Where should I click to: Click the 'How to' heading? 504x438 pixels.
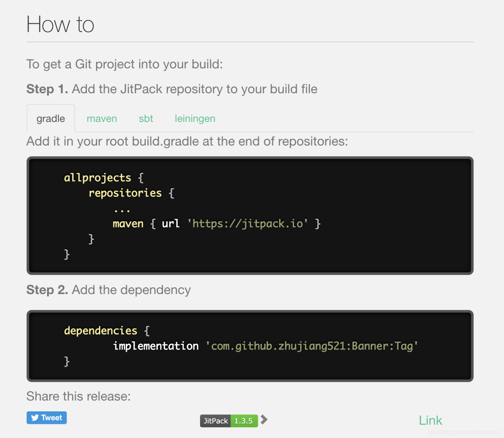[60, 24]
